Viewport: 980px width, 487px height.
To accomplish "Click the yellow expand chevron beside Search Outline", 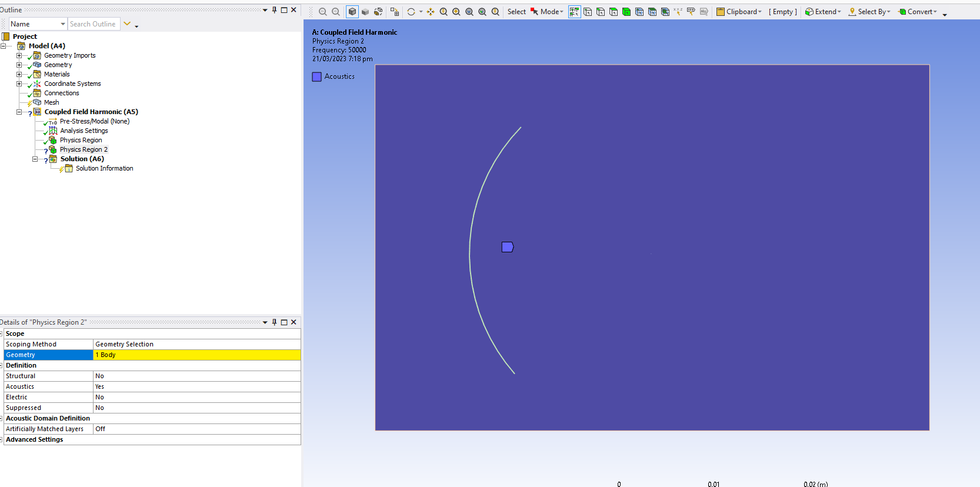I will pyautogui.click(x=127, y=24).
